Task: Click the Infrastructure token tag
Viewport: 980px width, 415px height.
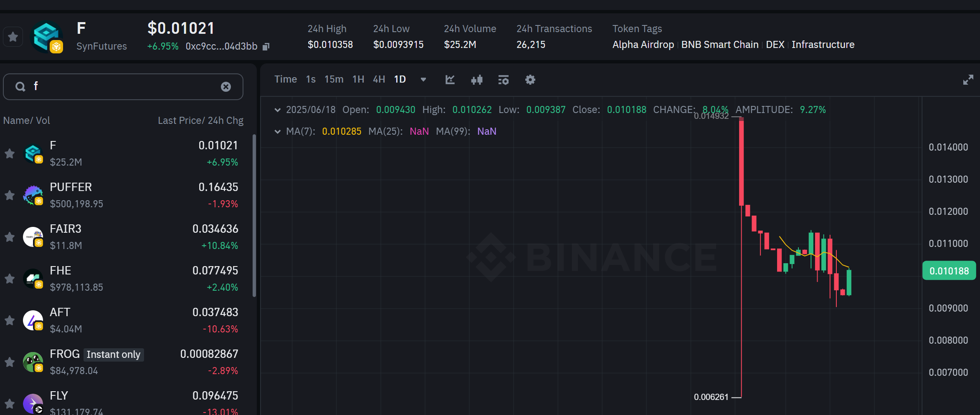Action: click(x=823, y=45)
